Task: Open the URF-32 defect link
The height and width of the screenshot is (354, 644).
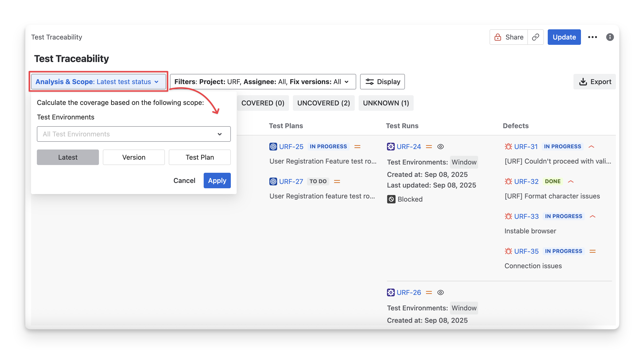Action: point(526,181)
